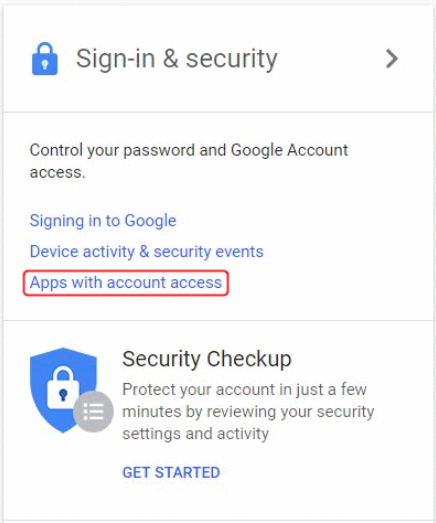Open the Signing in to Google link
The width and height of the screenshot is (436, 523).
point(103,221)
